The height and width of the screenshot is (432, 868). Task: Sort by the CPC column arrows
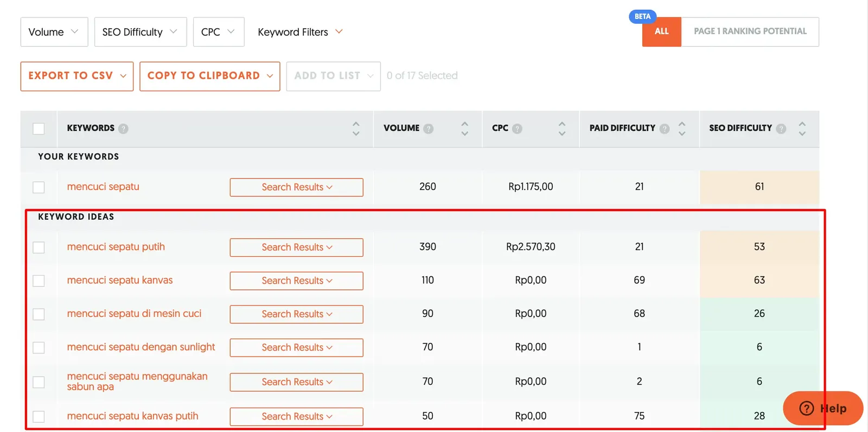click(562, 129)
